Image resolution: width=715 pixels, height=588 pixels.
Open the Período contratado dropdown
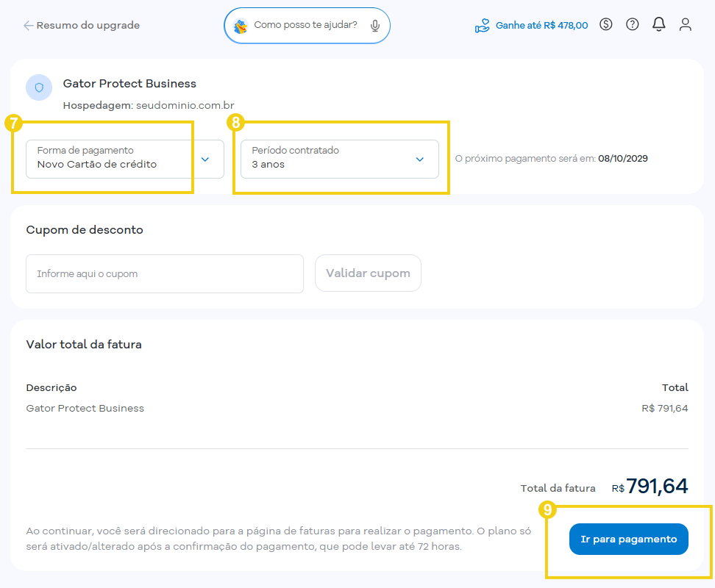[340, 159]
